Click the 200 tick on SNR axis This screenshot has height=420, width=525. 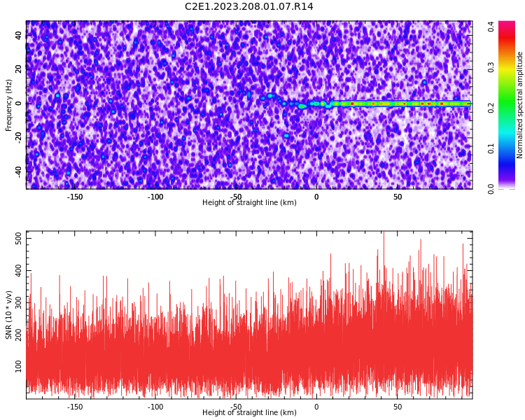click(19, 335)
